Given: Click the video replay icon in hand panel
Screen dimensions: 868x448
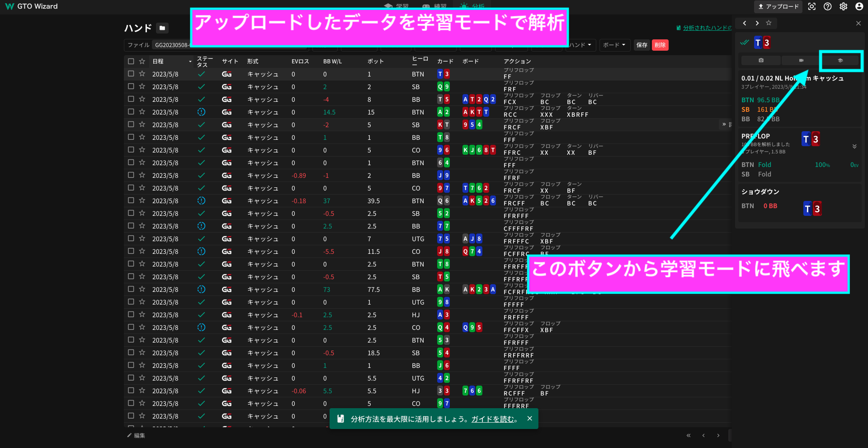Looking at the screenshot, I should point(801,60).
